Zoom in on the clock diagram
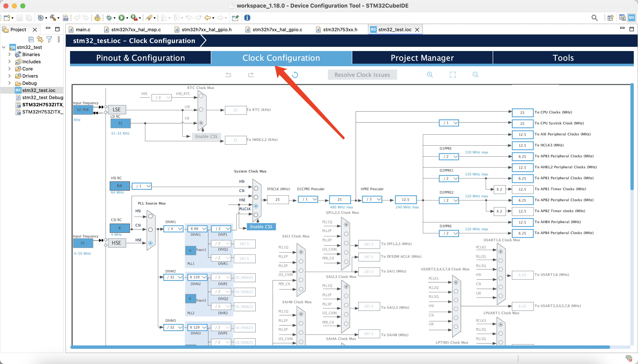Screen dimensions: 638x364 click(x=430, y=74)
